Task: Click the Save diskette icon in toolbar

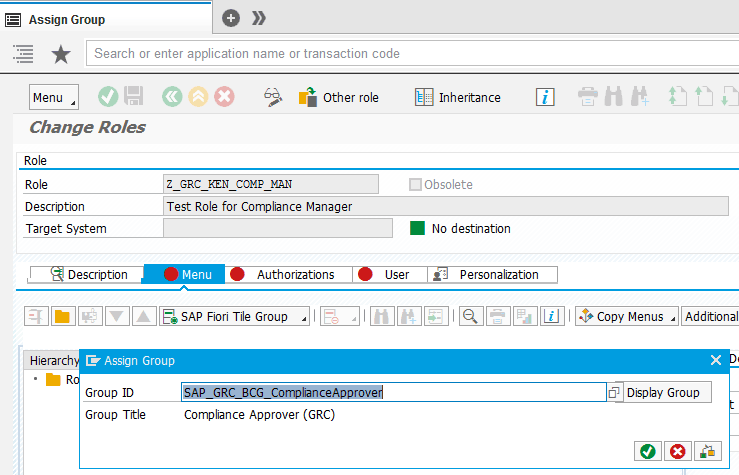Action: point(134,97)
